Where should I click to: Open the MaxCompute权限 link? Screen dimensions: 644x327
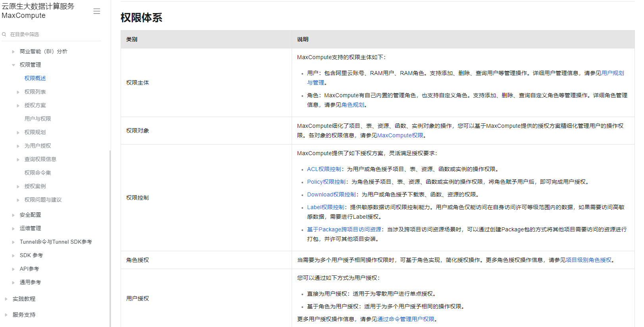(x=400, y=135)
